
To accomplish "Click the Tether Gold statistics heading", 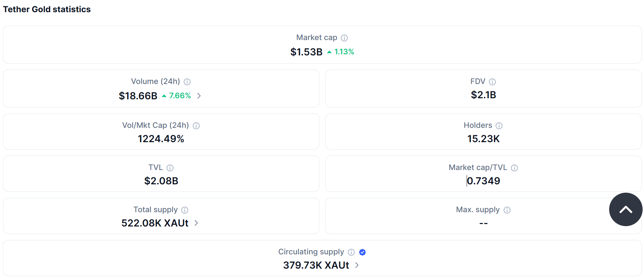I will pos(47,9).
